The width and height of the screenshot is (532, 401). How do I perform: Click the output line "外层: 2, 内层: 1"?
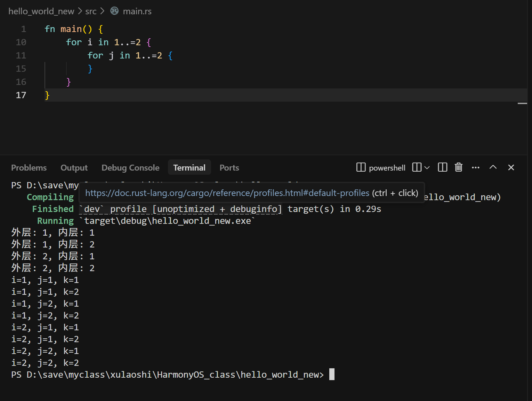coord(53,256)
